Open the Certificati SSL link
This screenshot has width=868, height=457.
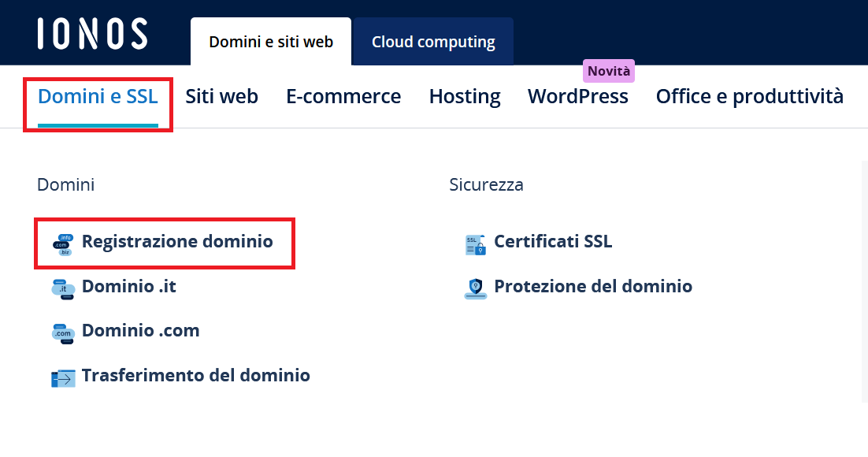553,242
